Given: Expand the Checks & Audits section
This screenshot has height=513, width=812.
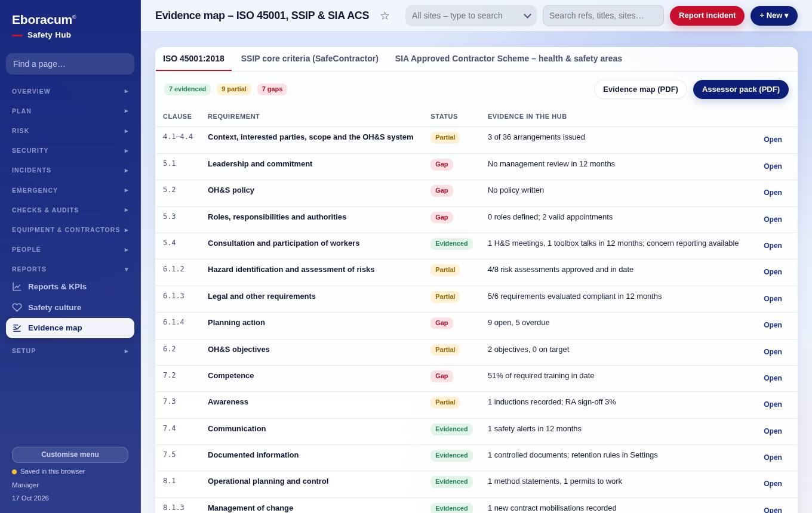Looking at the screenshot, I should (70, 210).
